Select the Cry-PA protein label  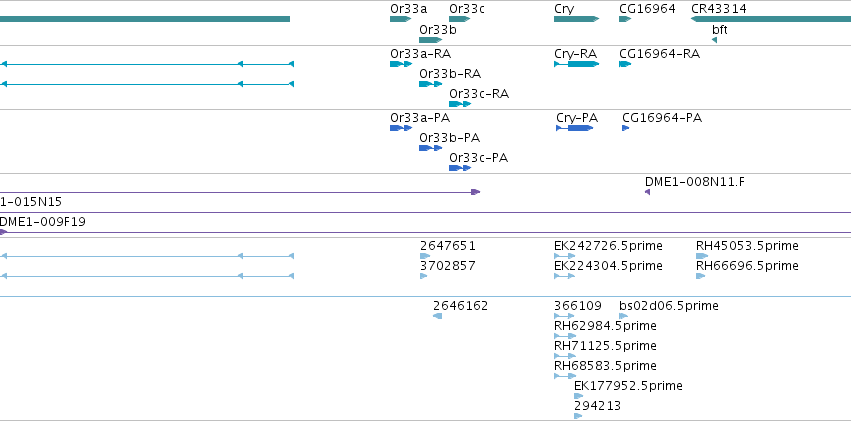click(577, 118)
